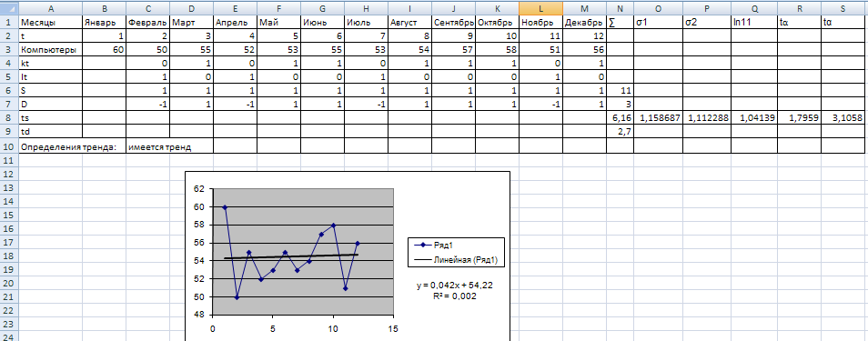868x341 pixels.
Task: Select the σ2 header cell
Action: 707,22
